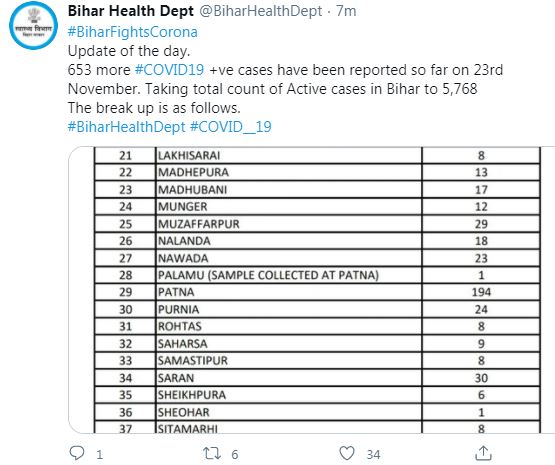555x465 pixels.
Task: Open the share tweet upload icon
Action: 483,453
